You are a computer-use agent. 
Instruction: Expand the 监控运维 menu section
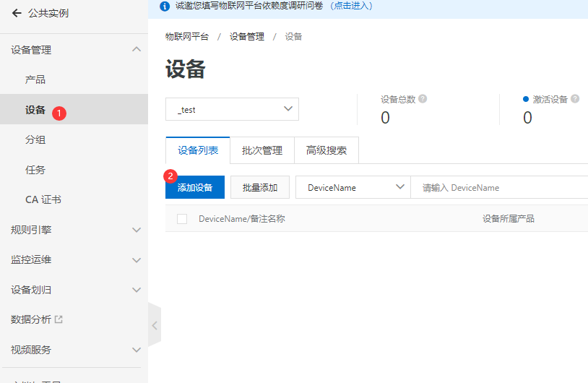pos(137,260)
